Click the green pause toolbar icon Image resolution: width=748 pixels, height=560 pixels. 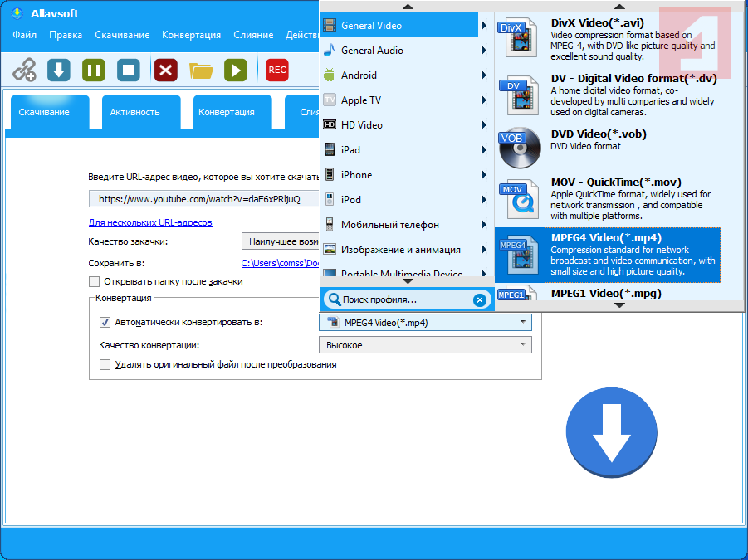coord(94,70)
